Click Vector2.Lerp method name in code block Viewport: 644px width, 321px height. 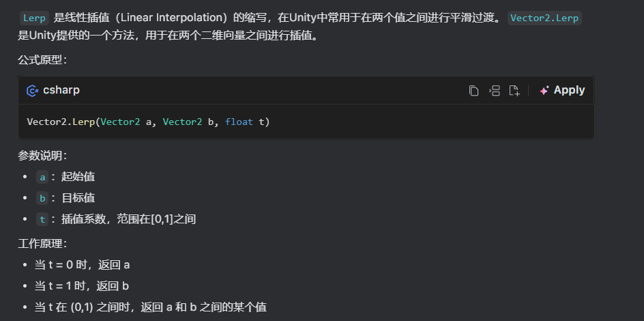pos(61,122)
